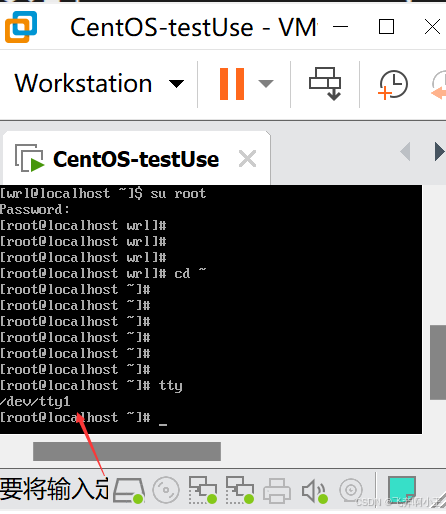The image size is (446, 514).
Task: Click the teal message log icon
Action: 402,489
